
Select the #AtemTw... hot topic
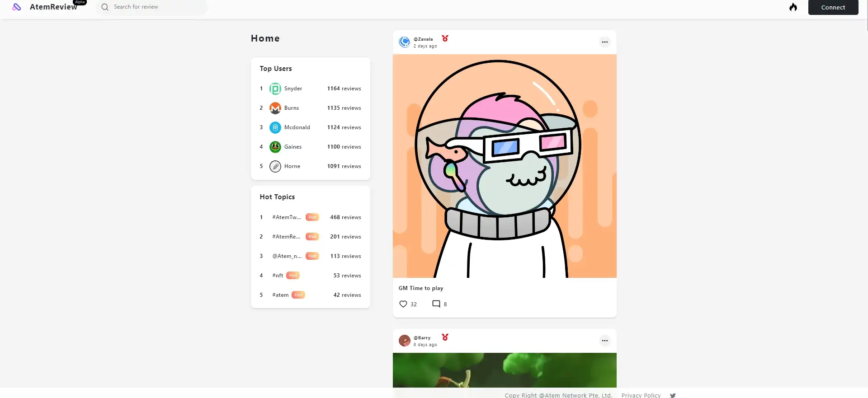pyautogui.click(x=287, y=217)
